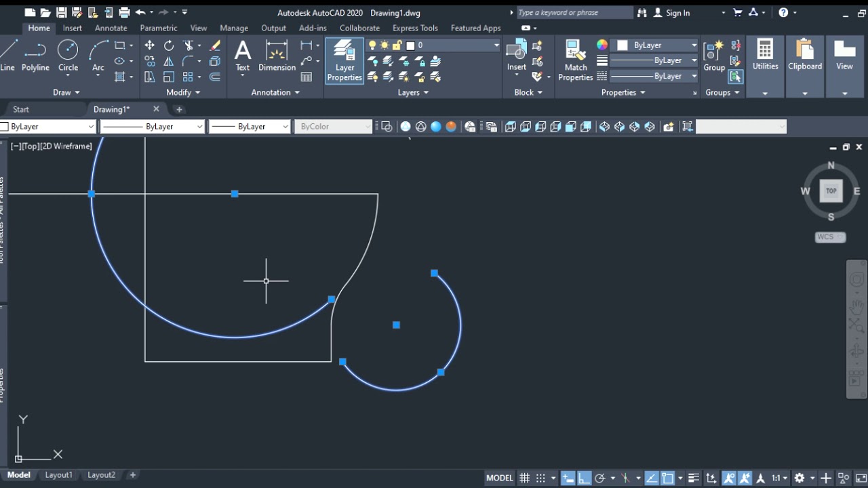Select the Copy tool in Modify panel
Image resolution: width=868 pixels, height=488 pixels.
[x=149, y=61]
